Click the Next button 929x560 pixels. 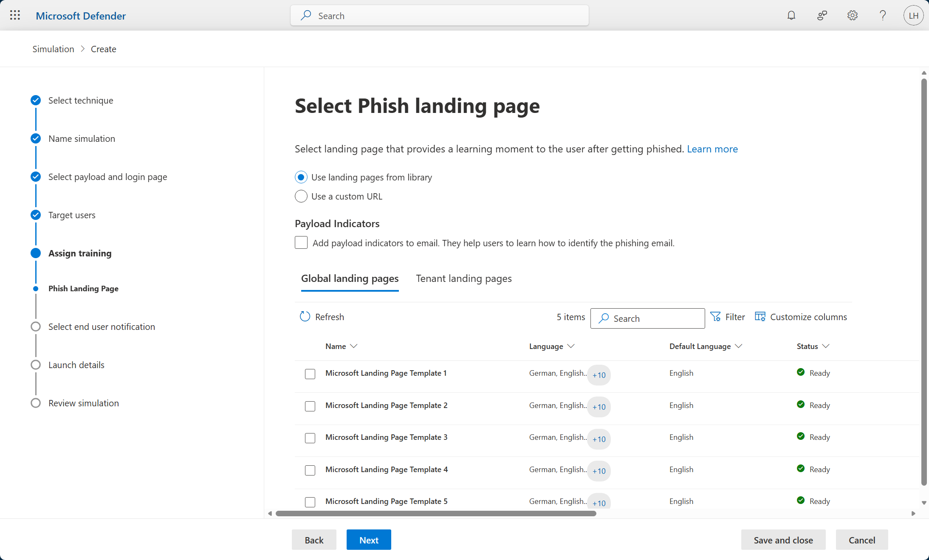(x=368, y=540)
